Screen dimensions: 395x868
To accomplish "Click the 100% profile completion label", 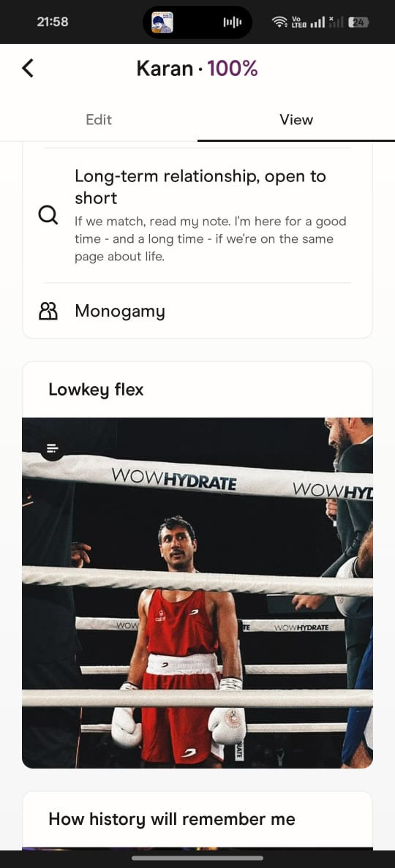I will pos(233,69).
